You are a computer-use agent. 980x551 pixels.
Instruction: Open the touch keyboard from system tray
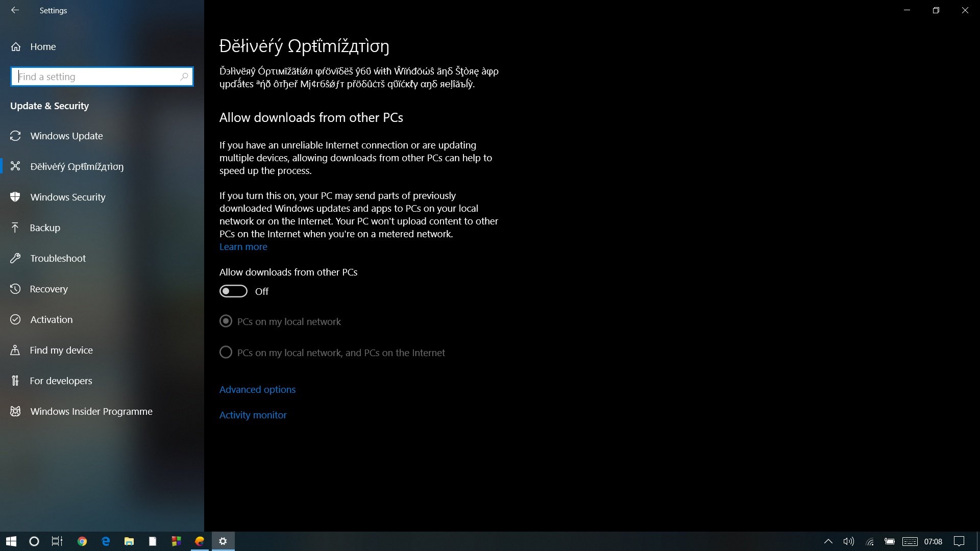click(910, 541)
